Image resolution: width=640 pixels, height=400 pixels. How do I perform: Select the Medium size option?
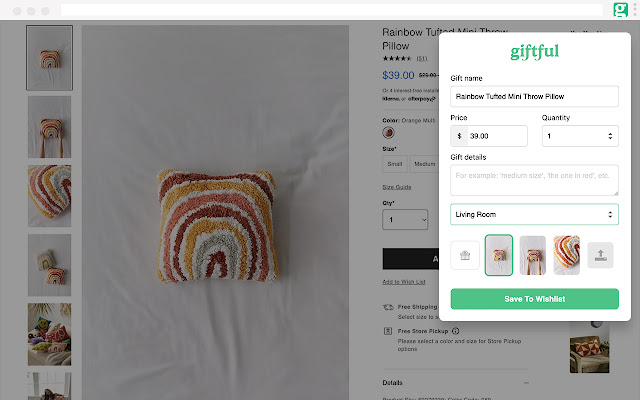point(424,163)
